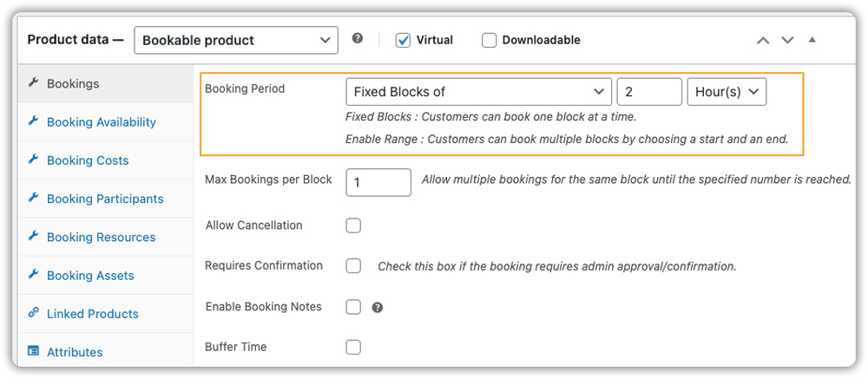Click the wrench icon beside Bookings

(33, 83)
